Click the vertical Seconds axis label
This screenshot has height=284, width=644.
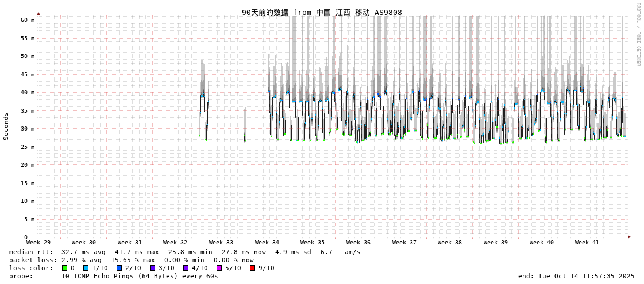(x=6, y=126)
